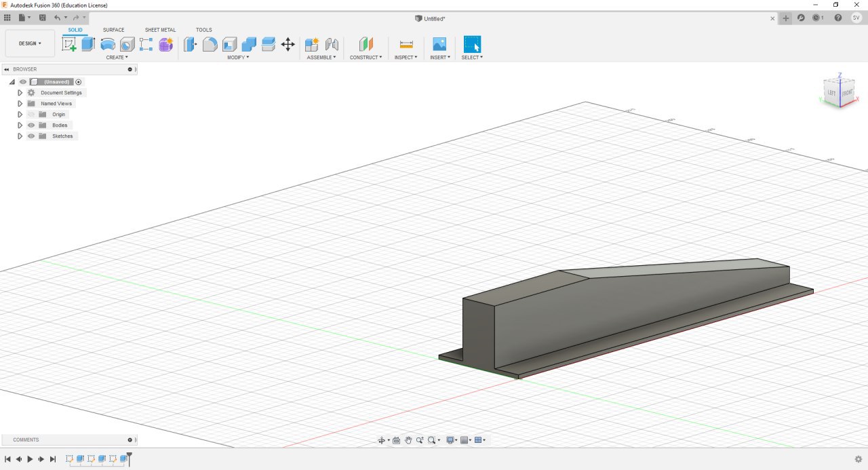Select the Fillet tool

[210, 45]
